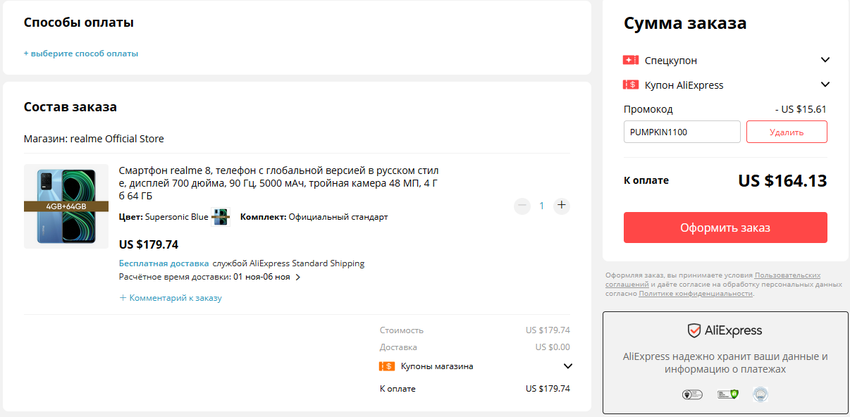Click the orange Купоны магазина coupon icon
Screen dimensions: 850x417
(387, 366)
